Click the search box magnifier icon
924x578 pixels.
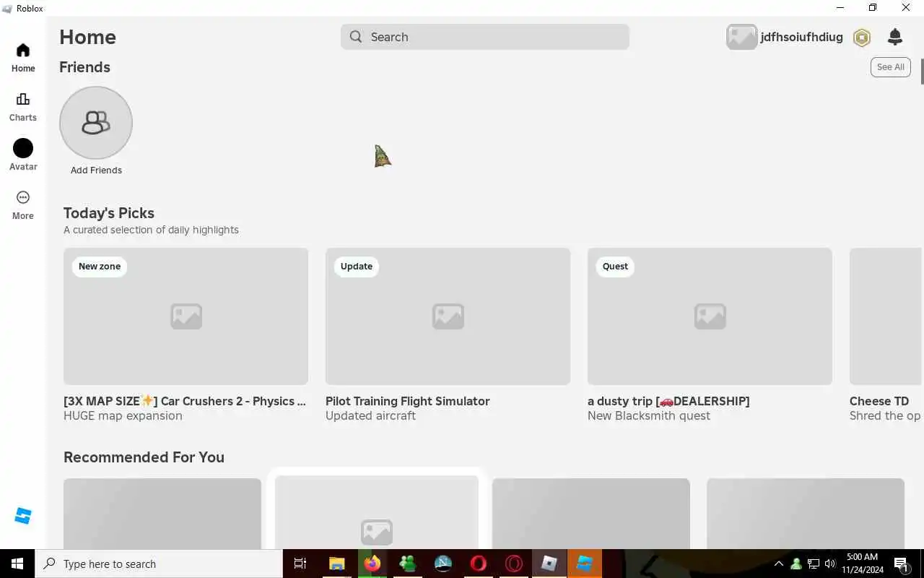tap(356, 37)
